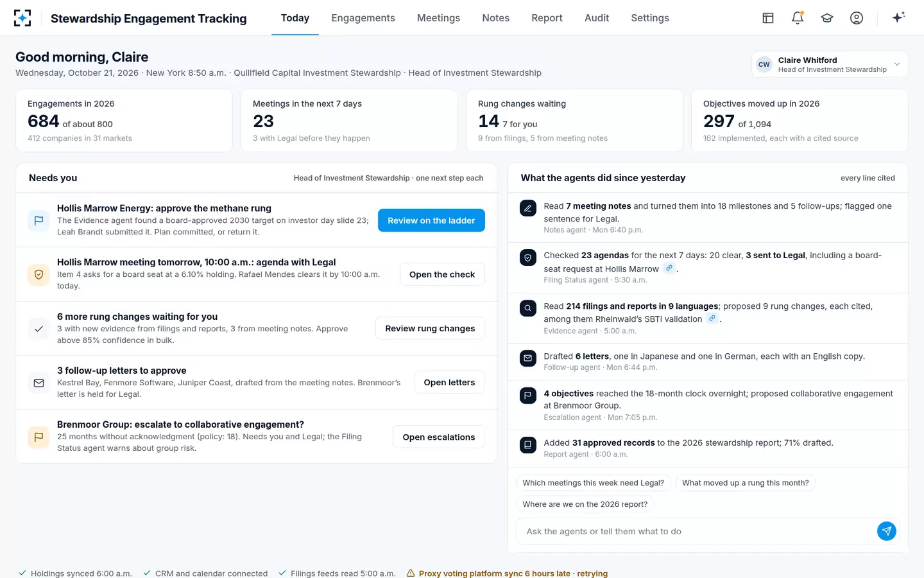Click Open letters button
This screenshot has height=578, width=924.
(449, 382)
